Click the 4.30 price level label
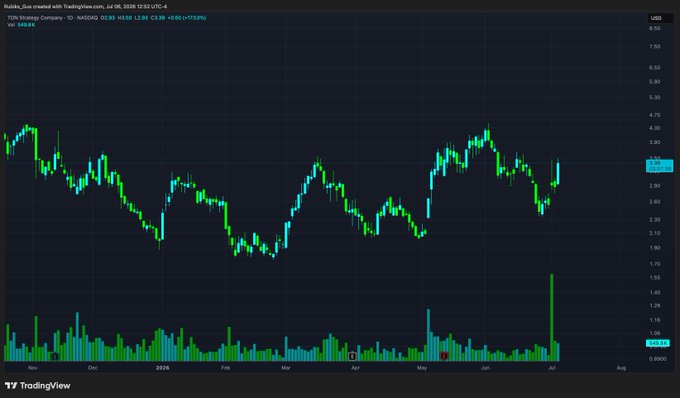The width and height of the screenshot is (680, 398). pyautogui.click(x=654, y=128)
